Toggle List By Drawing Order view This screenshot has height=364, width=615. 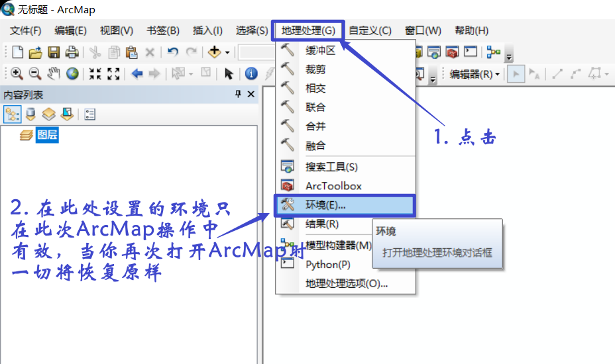pos(12,114)
